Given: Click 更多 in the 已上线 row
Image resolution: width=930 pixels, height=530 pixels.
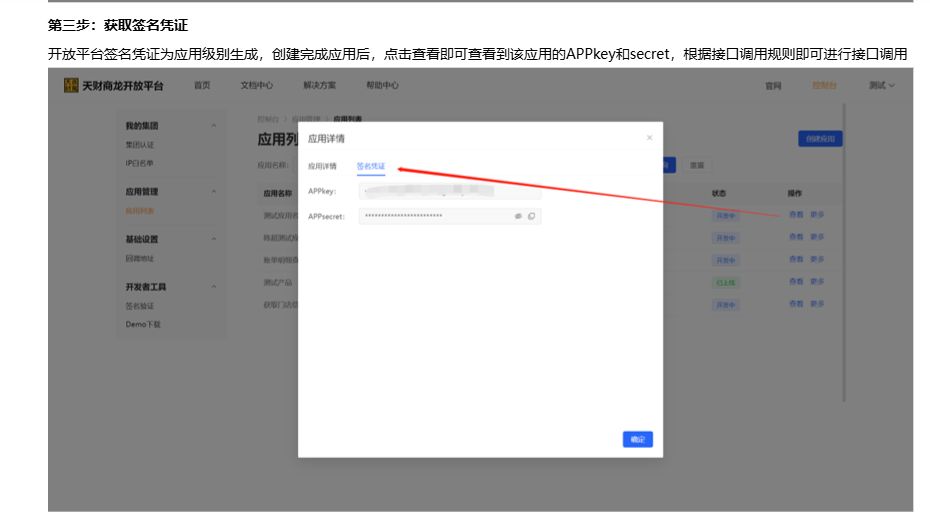Looking at the screenshot, I should coord(817,282).
